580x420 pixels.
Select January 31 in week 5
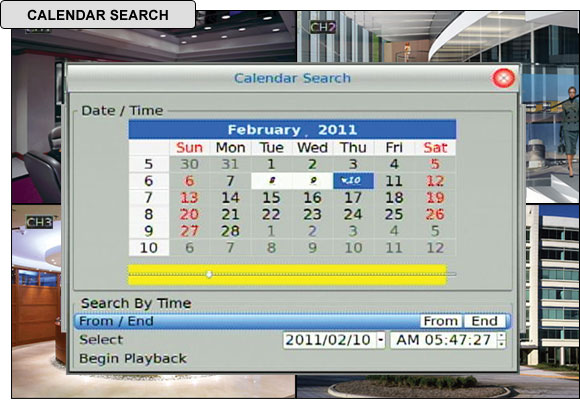pos(230,164)
